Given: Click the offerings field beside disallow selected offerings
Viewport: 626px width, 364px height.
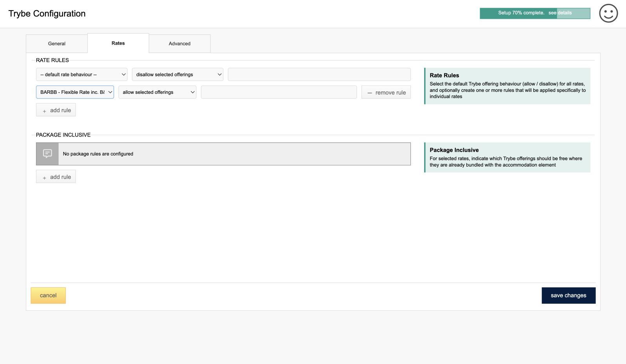Looking at the screenshot, I should pyautogui.click(x=319, y=74).
